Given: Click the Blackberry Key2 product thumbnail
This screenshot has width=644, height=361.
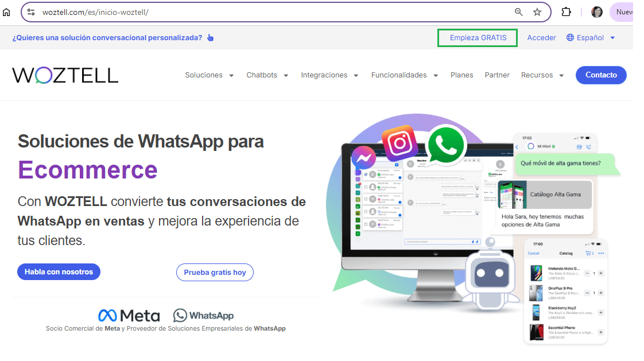Looking at the screenshot, I should [536, 313].
